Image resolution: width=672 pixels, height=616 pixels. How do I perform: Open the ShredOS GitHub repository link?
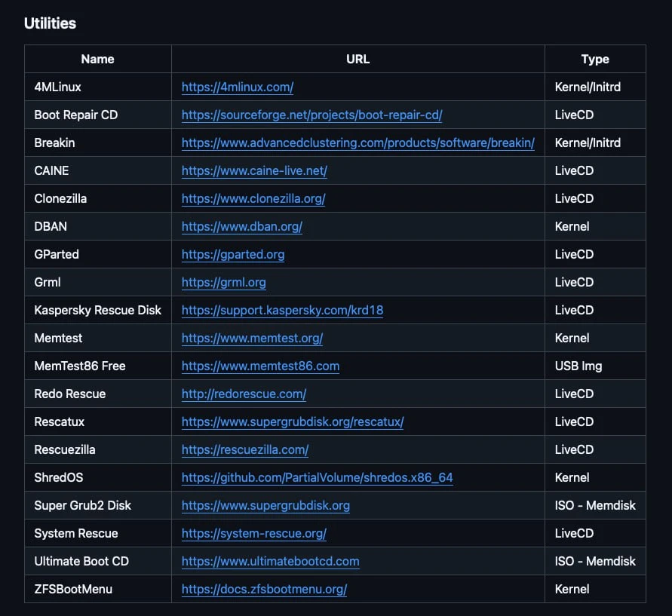pyautogui.click(x=317, y=478)
